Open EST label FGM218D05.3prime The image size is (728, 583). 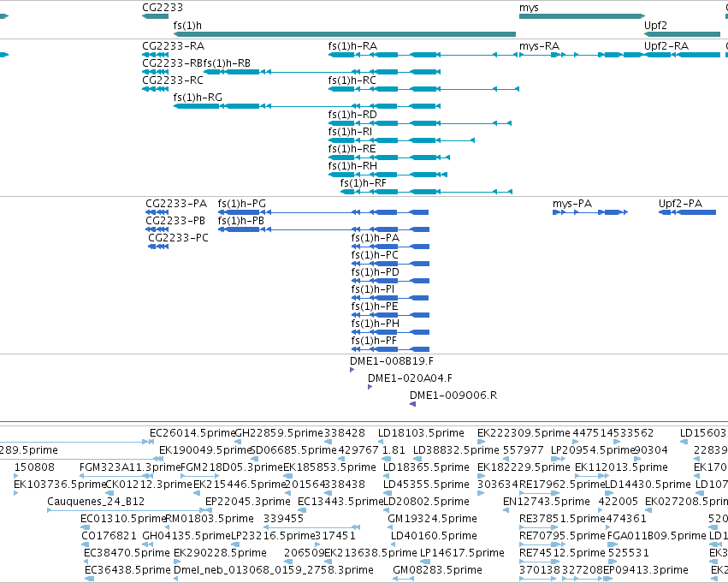pos(232,467)
